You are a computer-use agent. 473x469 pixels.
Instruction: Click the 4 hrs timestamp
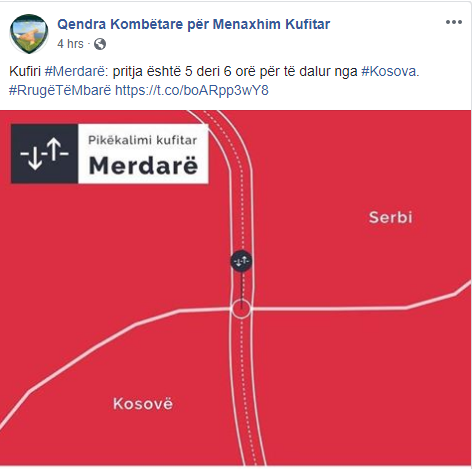coord(70,44)
